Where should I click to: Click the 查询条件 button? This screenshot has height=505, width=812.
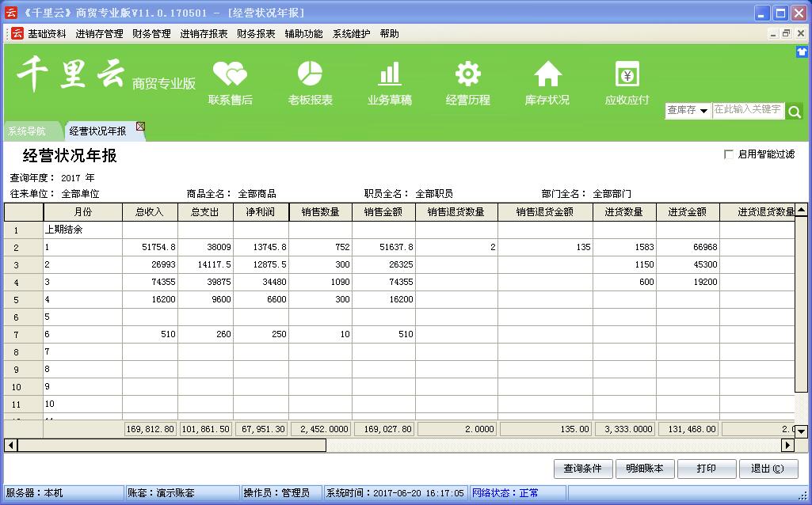click(582, 469)
